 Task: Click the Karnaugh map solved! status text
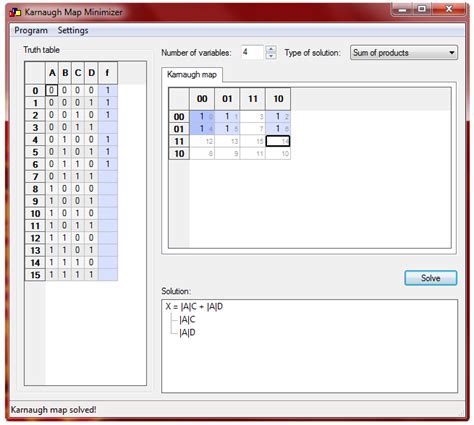coord(54,410)
